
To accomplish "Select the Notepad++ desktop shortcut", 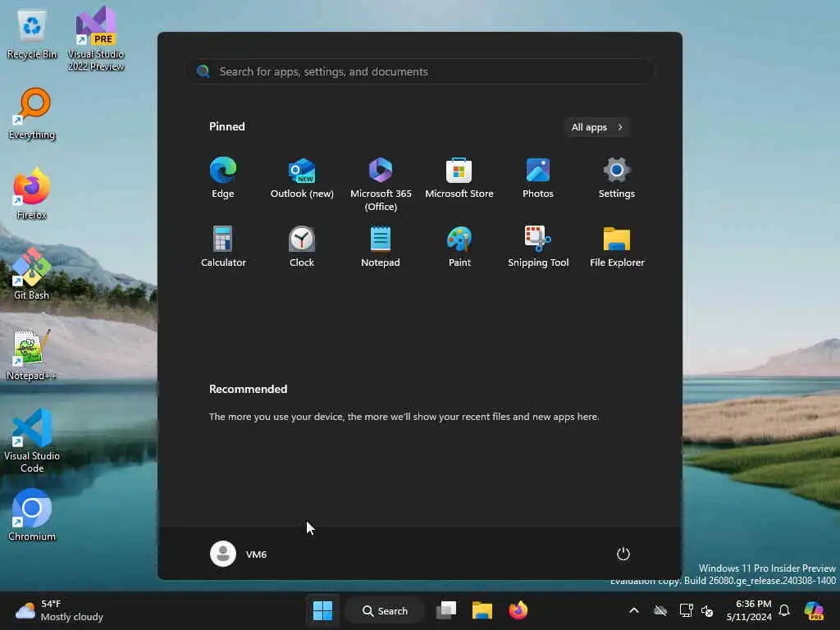I will [32, 354].
